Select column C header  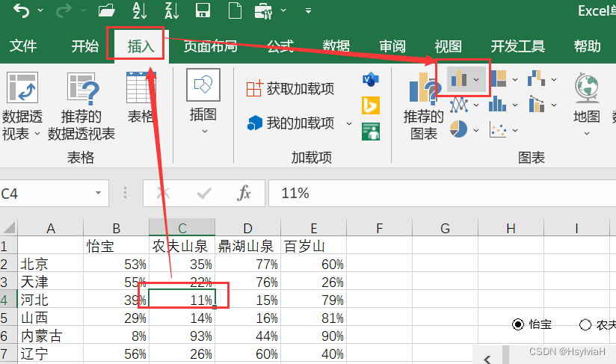tap(182, 227)
